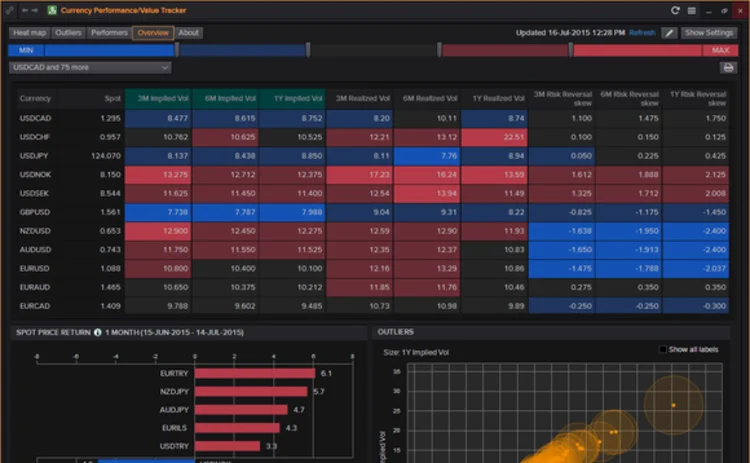750x463 pixels.
Task: Click the 7.76 cell in USDJPY row
Action: click(x=427, y=155)
